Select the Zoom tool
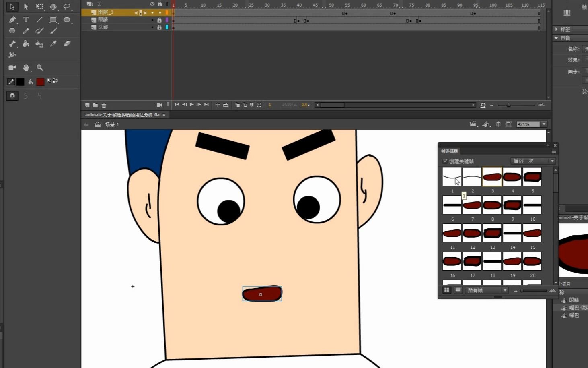 tap(39, 67)
